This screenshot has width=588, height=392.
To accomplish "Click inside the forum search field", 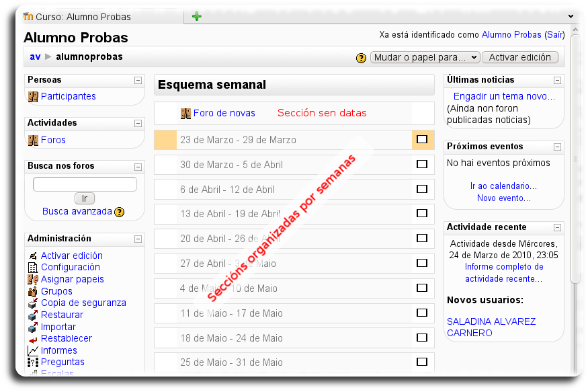I will click(84, 184).
